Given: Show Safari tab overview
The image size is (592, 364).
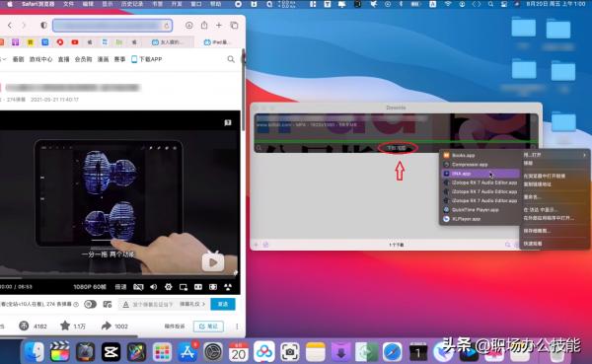Looking at the screenshot, I should 234,26.
